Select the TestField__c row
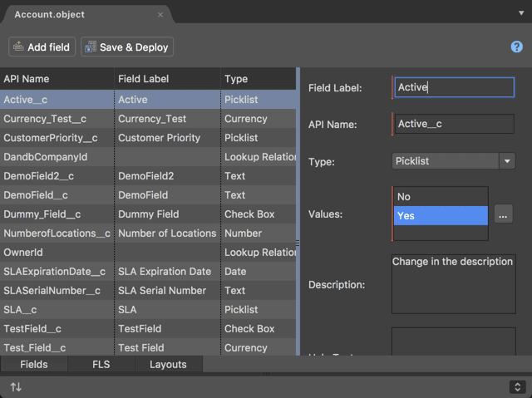This screenshot has height=398, width=532. pyautogui.click(x=148, y=328)
